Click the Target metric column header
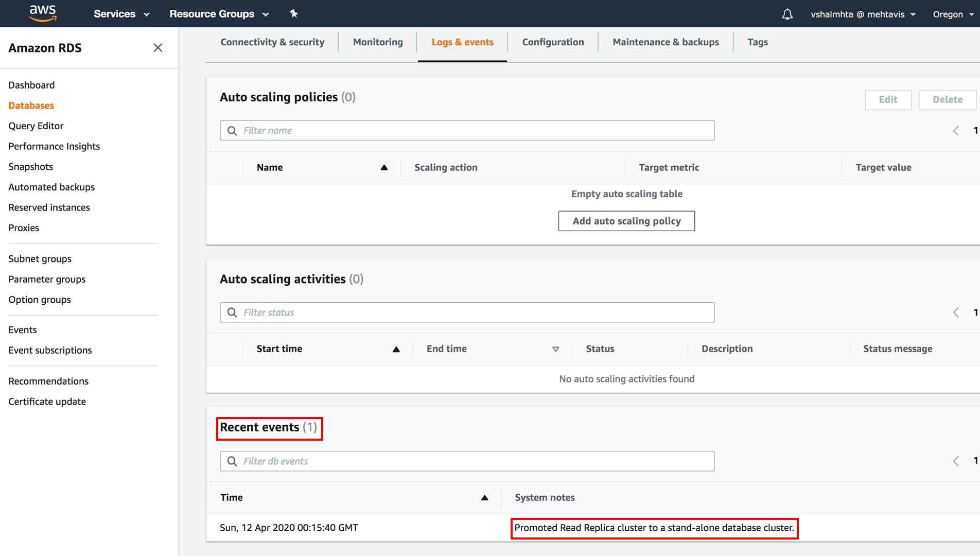This screenshot has width=980, height=556. (669, 167)
